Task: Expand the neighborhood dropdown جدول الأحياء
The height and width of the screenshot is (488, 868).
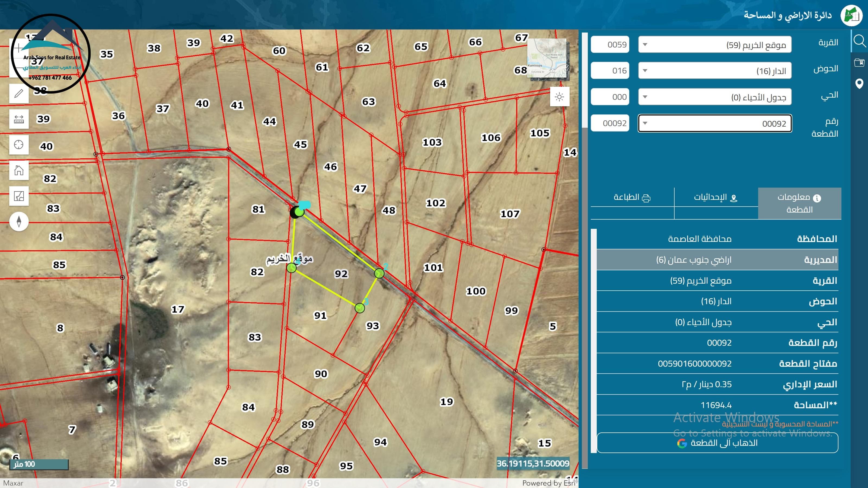Action: pos(714,97)
